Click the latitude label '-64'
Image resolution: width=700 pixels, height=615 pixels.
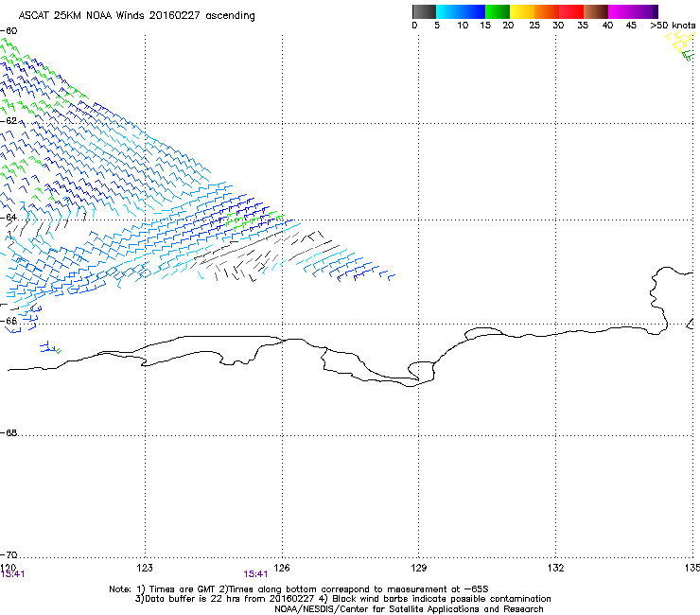(9, 218)
